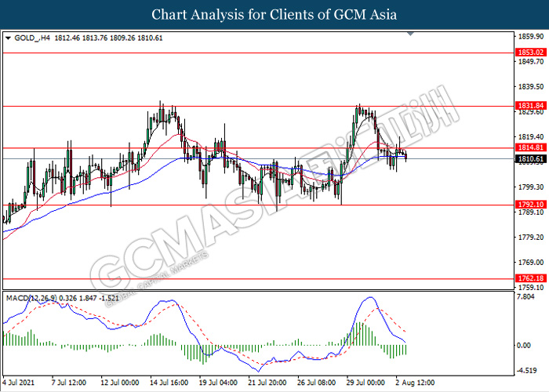Screen dimensions: 549x392
Task: Click the 26 Jul 08:00 time label
Action: (x=317, y=383)
